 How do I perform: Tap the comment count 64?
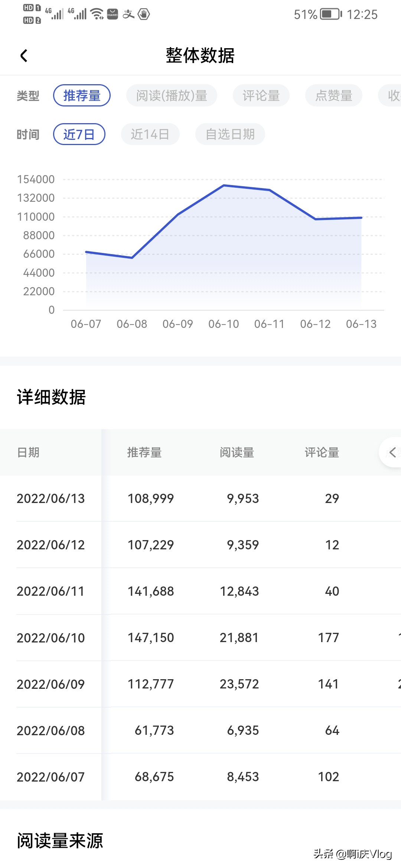(x=332, y=730)
